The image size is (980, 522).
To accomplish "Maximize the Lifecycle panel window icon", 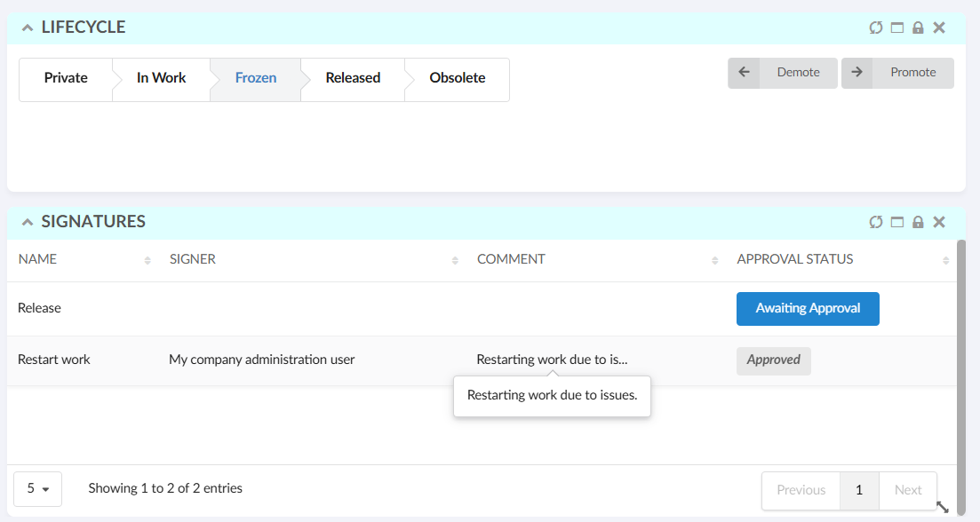I will [x=897, y=28].
